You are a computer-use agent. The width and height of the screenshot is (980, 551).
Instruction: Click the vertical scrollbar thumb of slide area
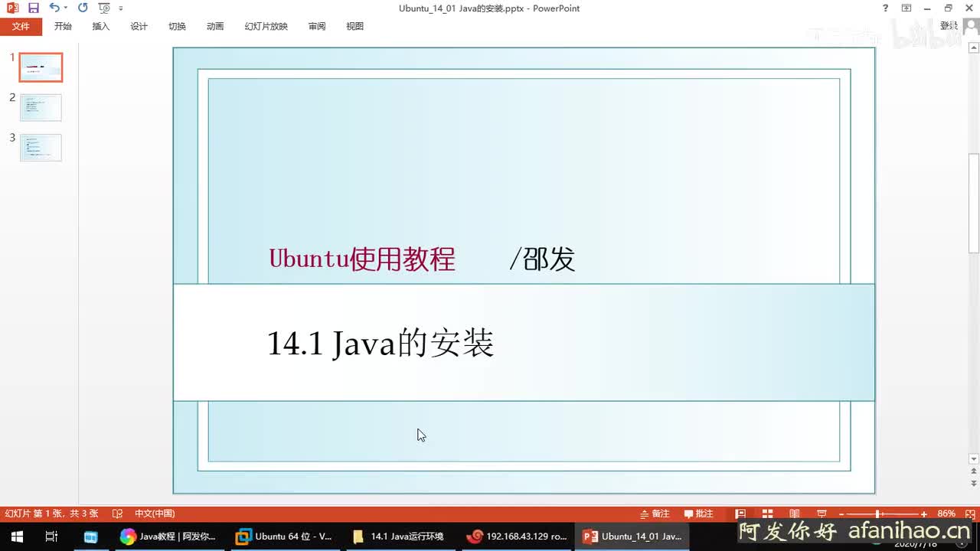coord(974,203)
